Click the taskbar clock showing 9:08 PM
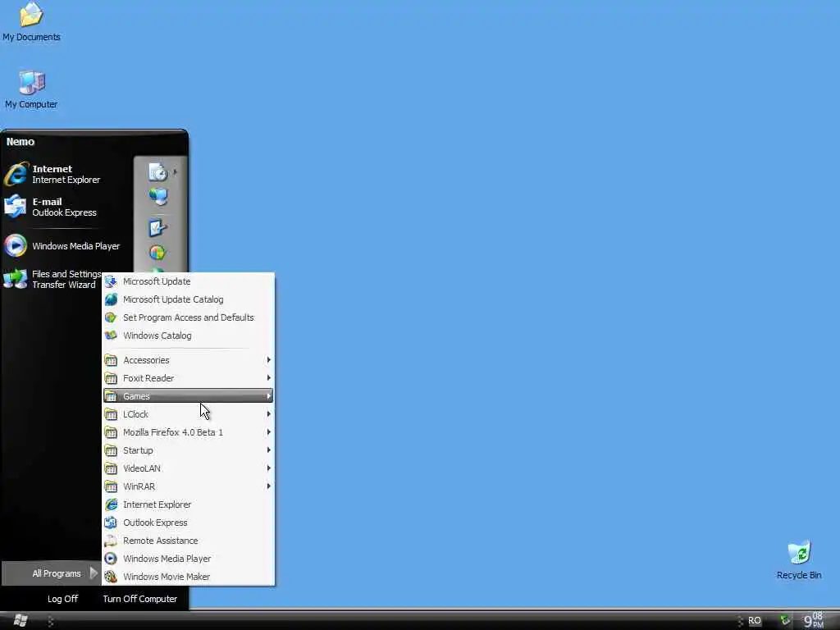The width and height of the screenshot is (840, 630). [x=813, y=620]
